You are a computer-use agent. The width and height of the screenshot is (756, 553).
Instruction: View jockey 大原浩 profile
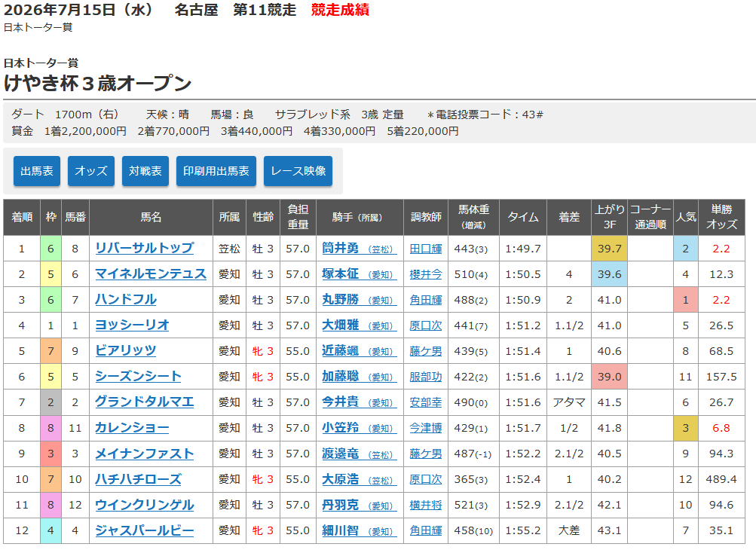(360, 478)
